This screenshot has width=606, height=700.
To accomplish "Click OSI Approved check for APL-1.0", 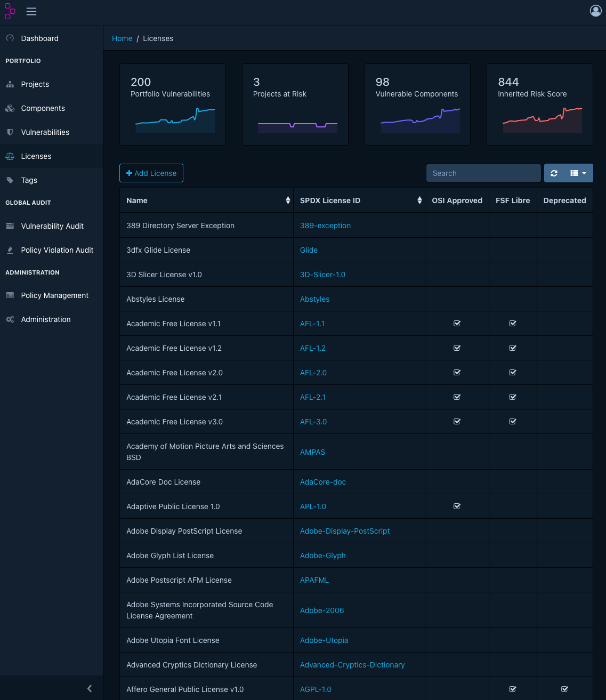I will [457, 506].
